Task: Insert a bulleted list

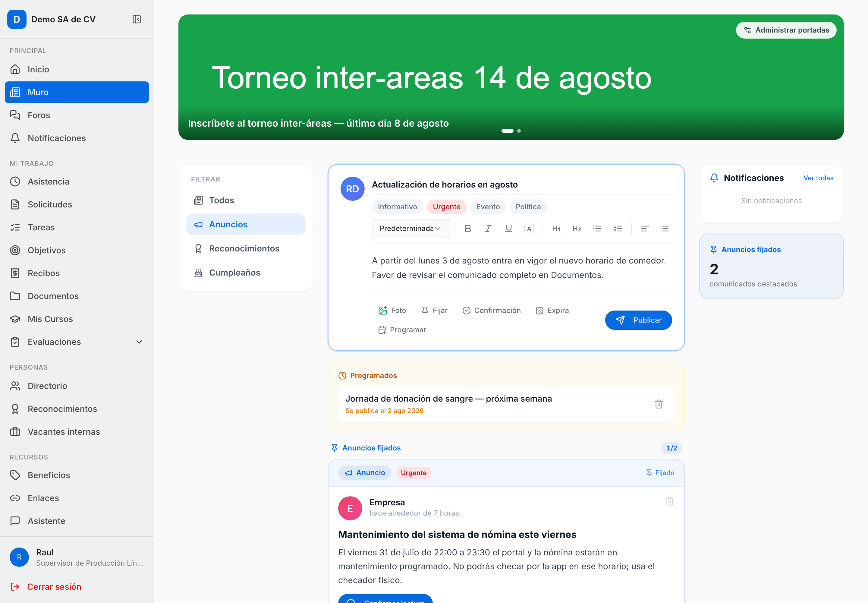Action: [597, 229]
